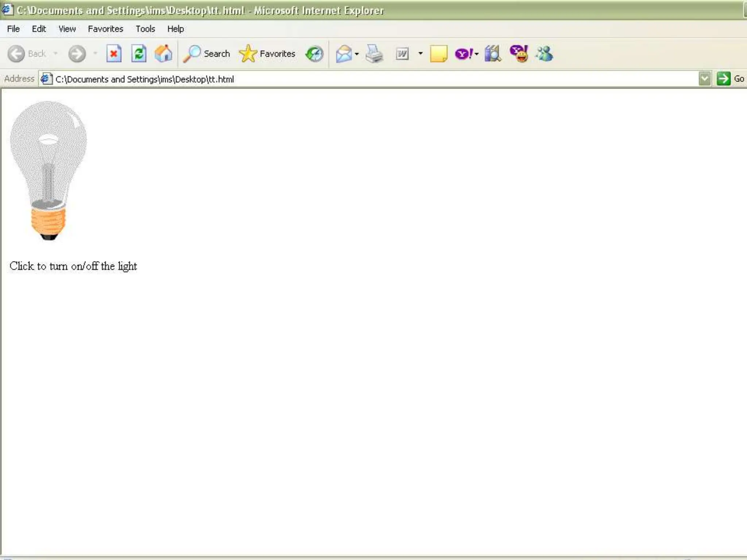747x560 pixels.
Task: Open the Favorites menu
Action: pyautogui.click(x=105, y=29)
